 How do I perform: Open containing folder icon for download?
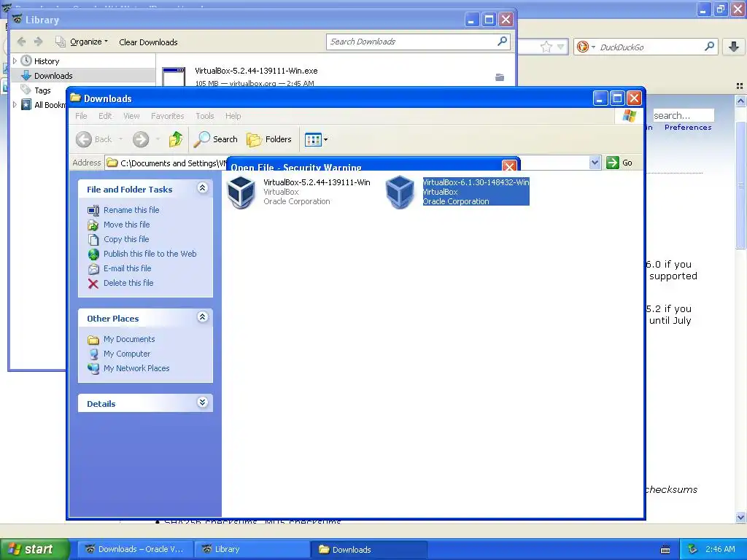pyautogui.click(x=500, y=77)
